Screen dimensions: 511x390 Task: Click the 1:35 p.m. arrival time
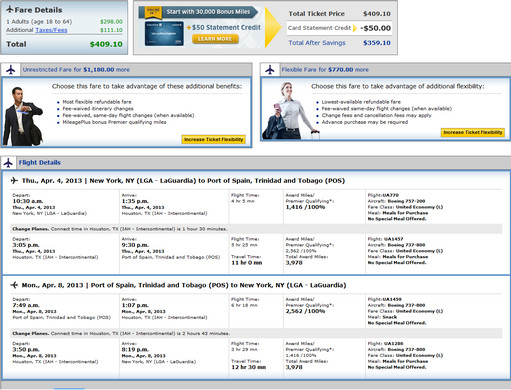pyautogui.click(x=135, y=201)
